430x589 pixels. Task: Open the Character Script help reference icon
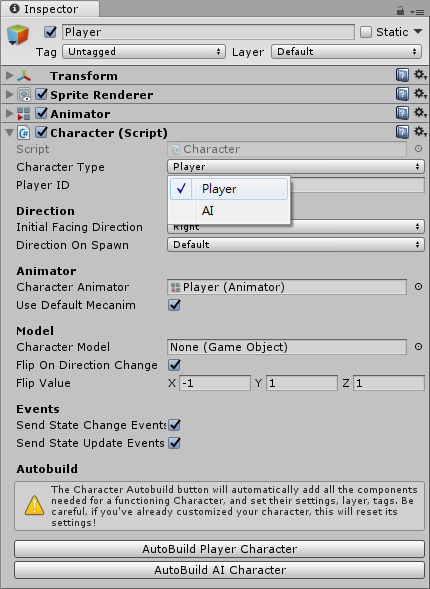coord(402,132)
